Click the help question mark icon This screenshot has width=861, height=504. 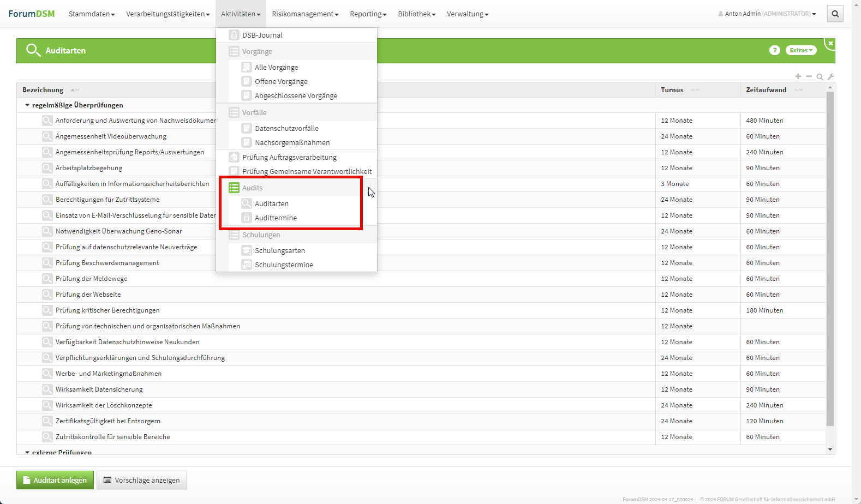774,50
